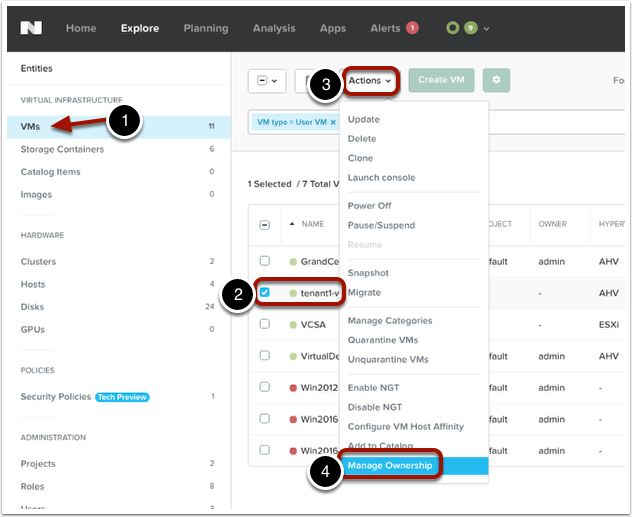Click the green status circle icon in top bar
Image resolution: width=632 pixels, height=517 pixels.
[453, 28]
